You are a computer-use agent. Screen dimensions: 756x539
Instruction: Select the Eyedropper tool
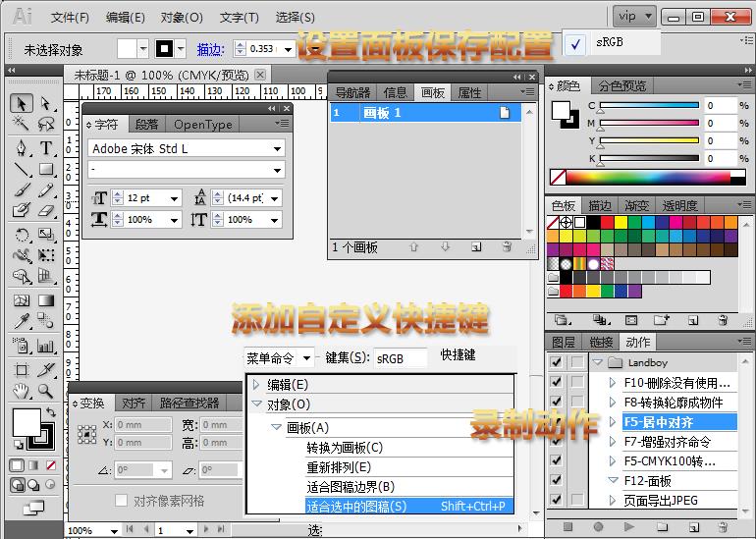22,321
